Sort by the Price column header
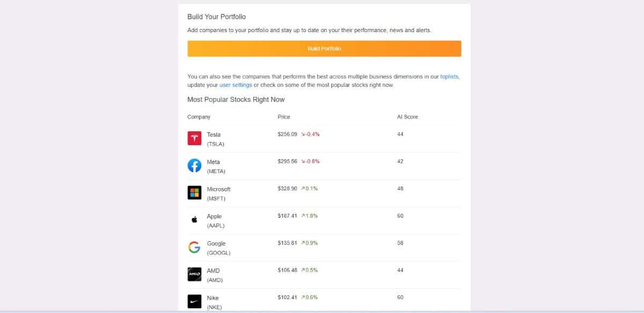Viewport: 644px width, 313px height. (283, 117)
